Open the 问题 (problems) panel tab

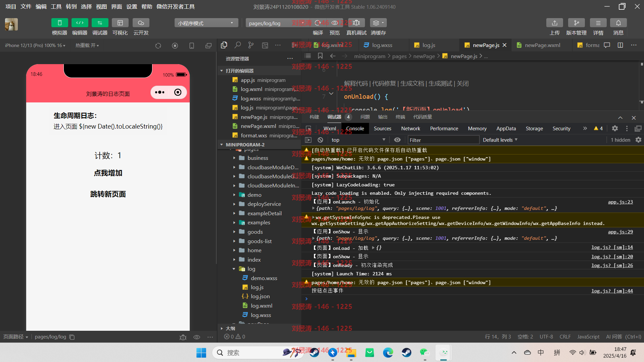(365, 117)
